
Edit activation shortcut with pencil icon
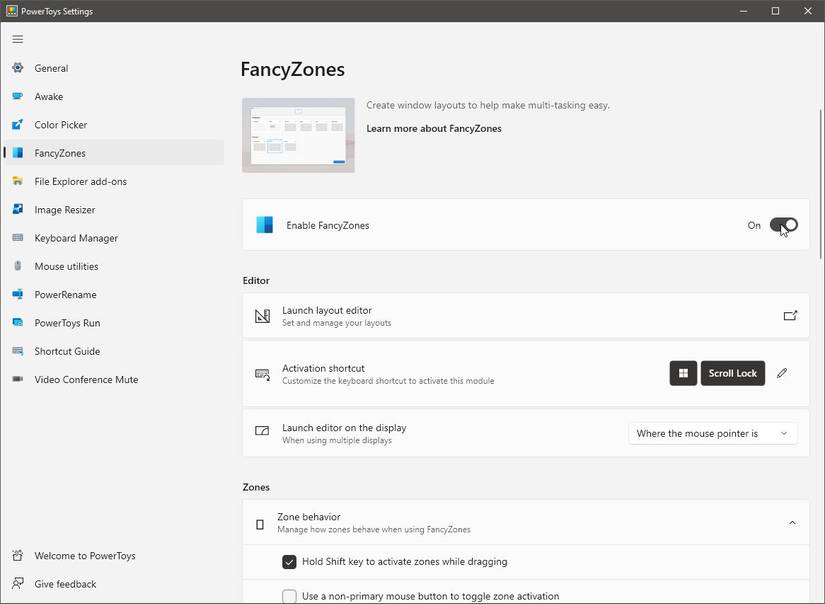782,373
